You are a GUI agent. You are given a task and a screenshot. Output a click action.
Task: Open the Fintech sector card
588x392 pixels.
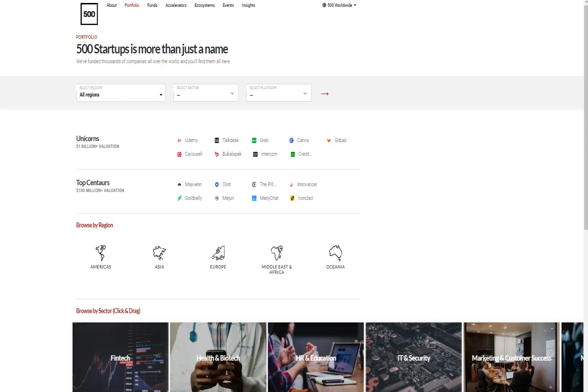click(121, 357)
